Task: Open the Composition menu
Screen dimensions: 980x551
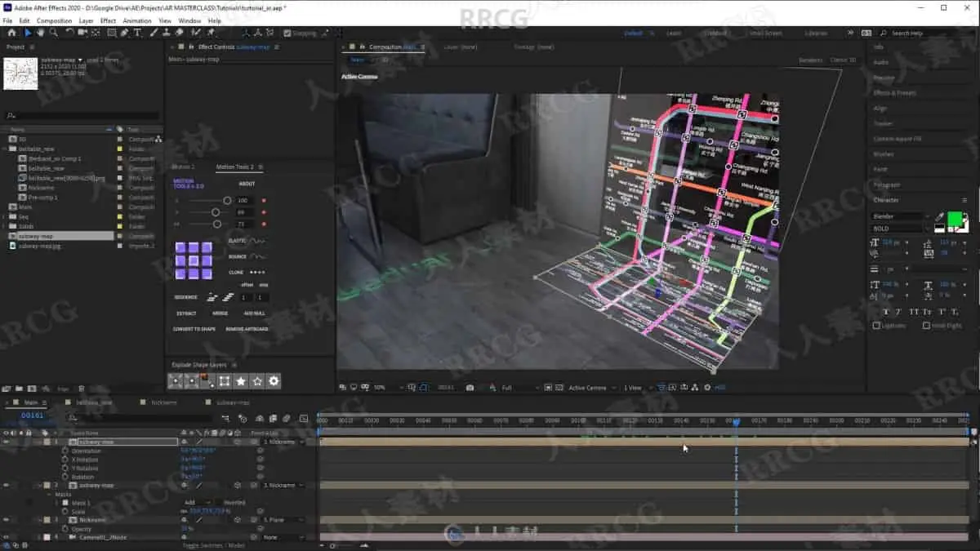Action: [54, 20]
